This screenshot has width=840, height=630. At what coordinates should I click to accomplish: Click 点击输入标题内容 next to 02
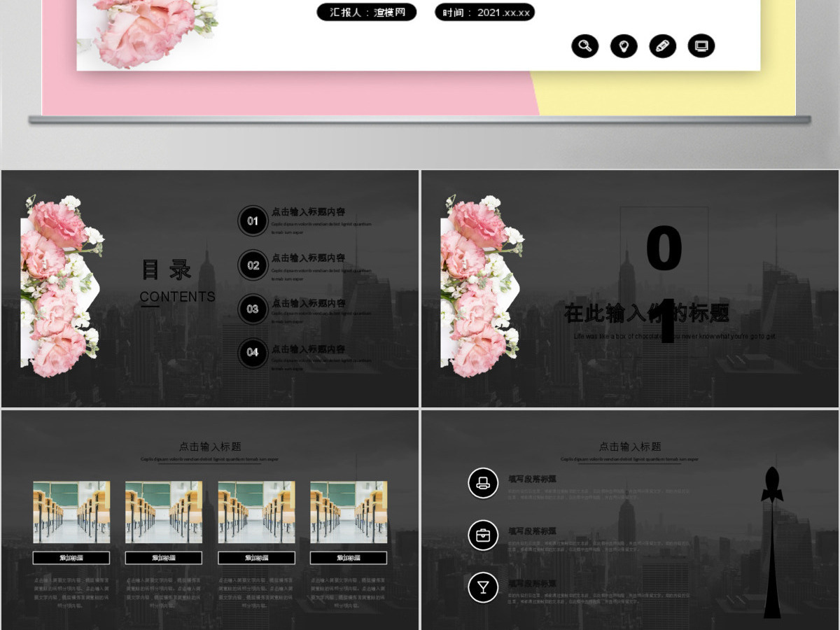[308, 258]
